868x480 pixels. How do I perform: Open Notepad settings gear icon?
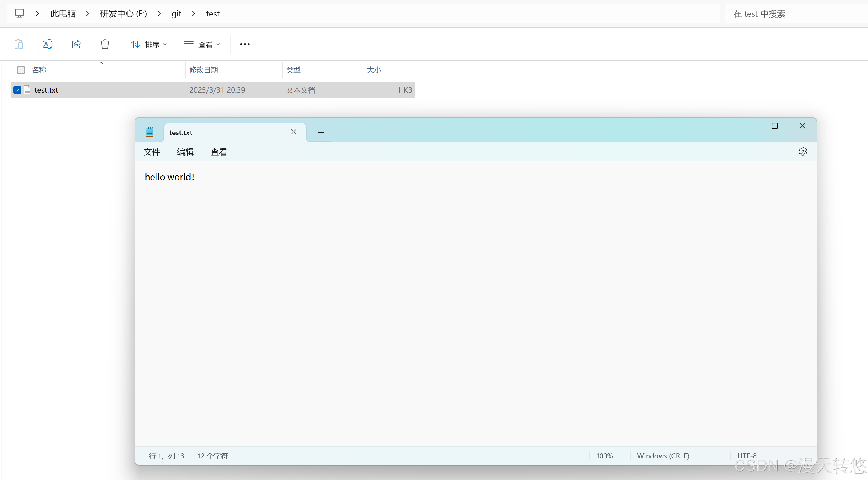(x=802, y=152)
